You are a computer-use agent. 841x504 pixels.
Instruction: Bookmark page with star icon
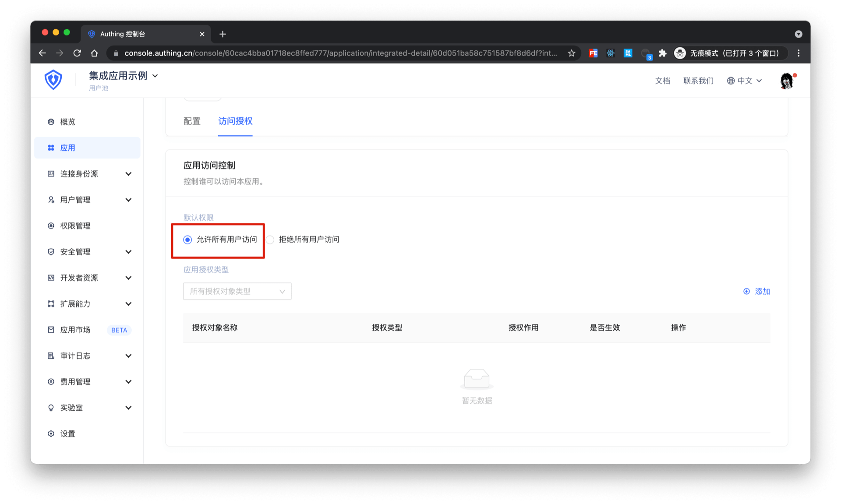point(571,53)
